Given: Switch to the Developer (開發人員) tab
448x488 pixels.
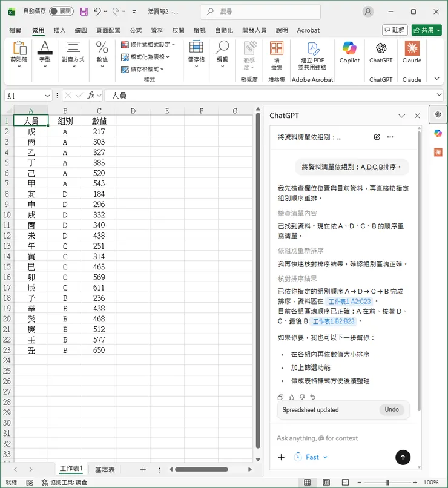Looking at the screenshot, I should (254, 30).
